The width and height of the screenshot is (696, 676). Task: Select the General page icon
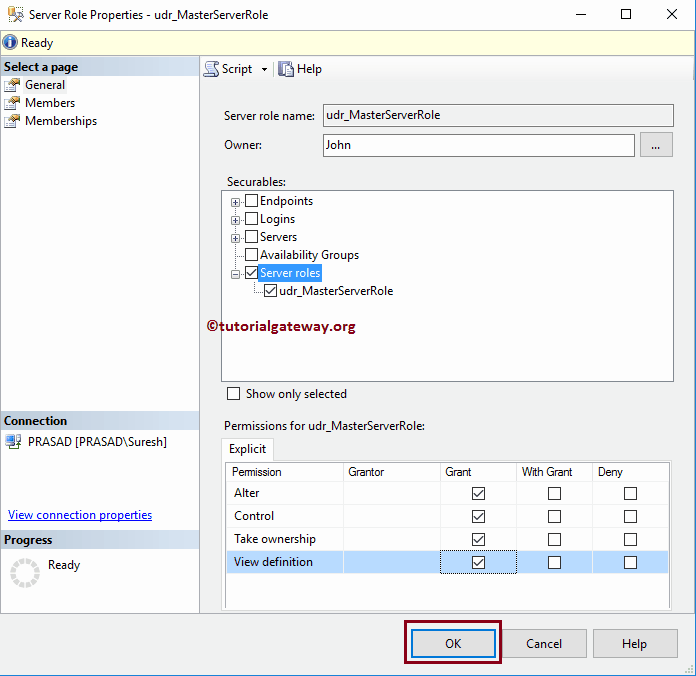coord(13,85)
